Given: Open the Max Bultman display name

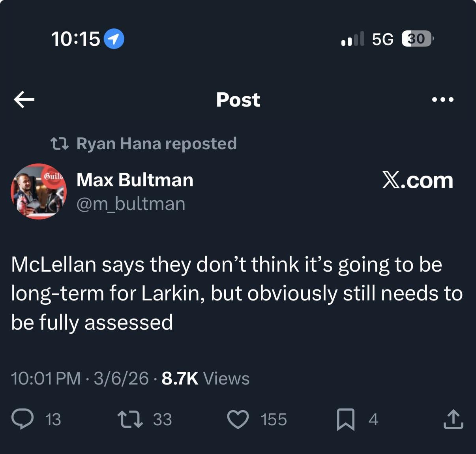Looking at the screenshot, I should point(135,180).
